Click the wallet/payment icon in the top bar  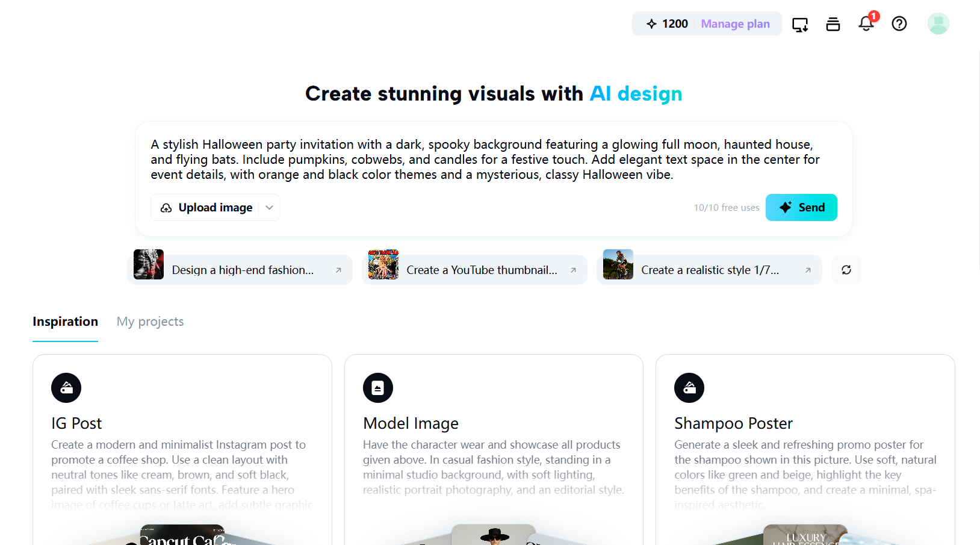tap(833, 23)
